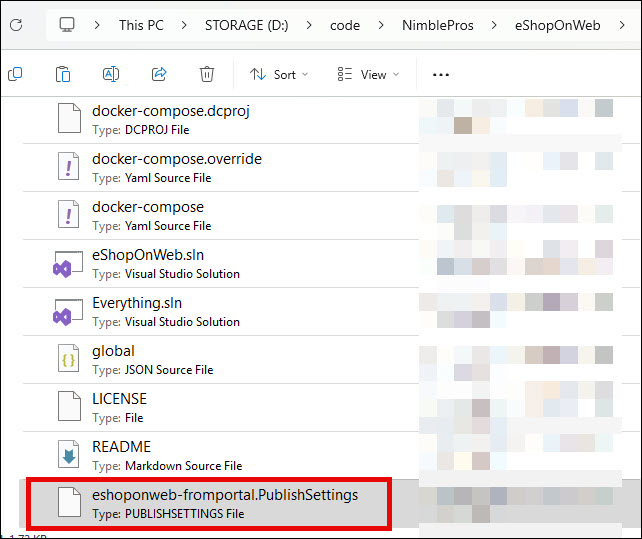Navigate to code folder breadcrumb

pos(345,25)
